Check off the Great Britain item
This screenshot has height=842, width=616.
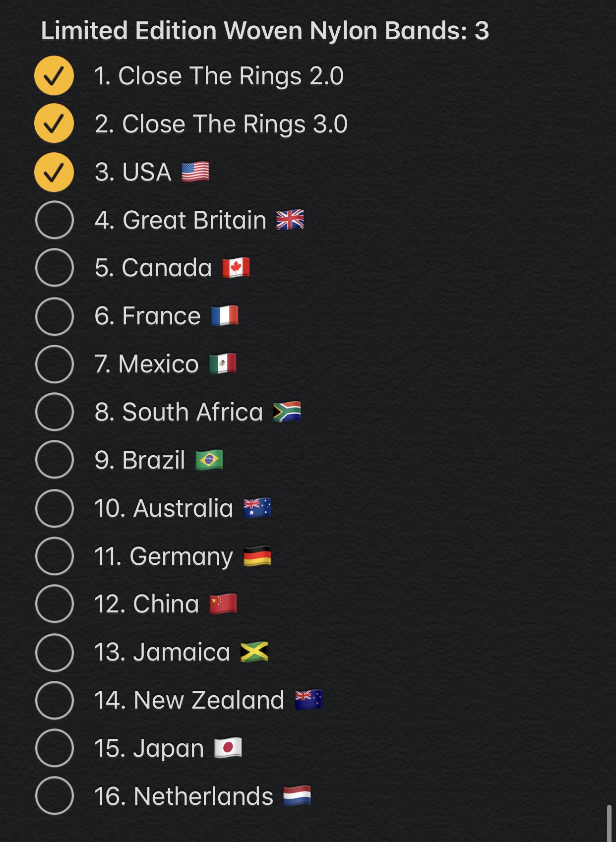point(54,220)
